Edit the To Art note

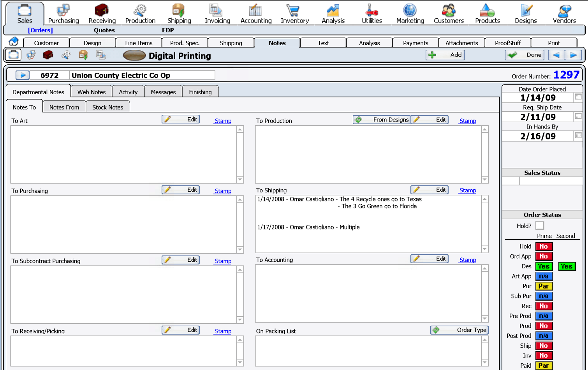(181, 119)
